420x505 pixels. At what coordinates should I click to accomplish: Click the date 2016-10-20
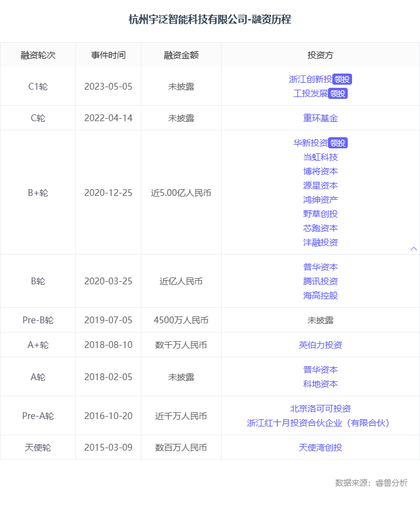108,416
